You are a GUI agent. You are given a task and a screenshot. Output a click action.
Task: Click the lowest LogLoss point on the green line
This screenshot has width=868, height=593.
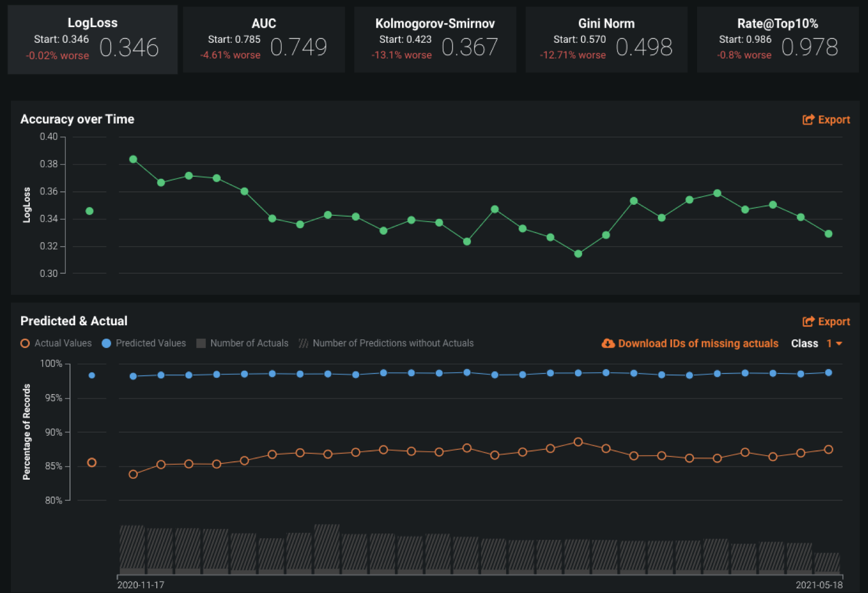coord(578,254)
